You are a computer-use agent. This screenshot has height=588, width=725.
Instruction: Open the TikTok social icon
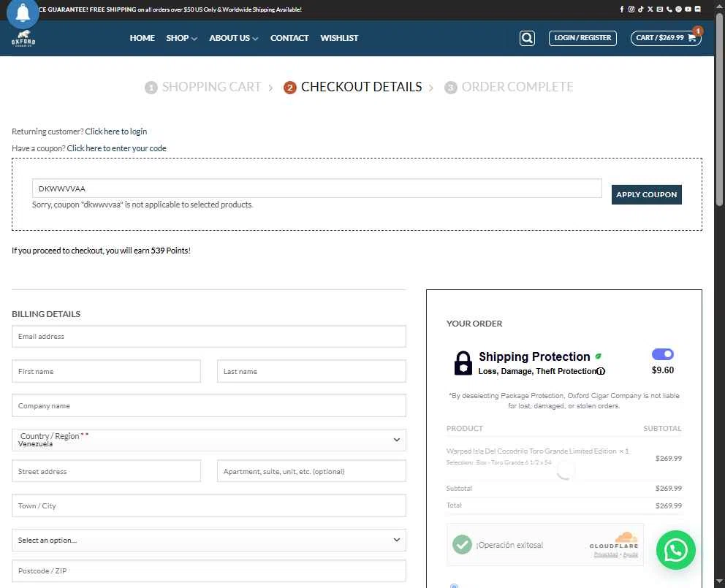click(x=641, y=9)
